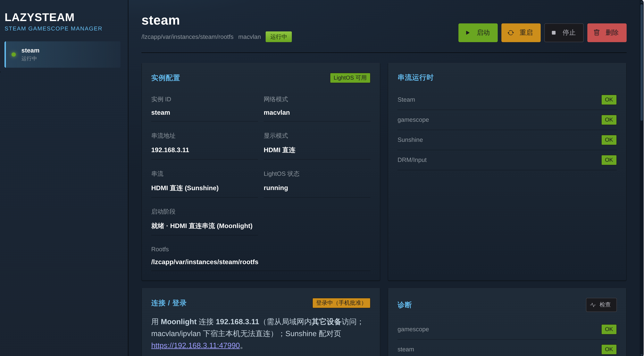
Task: Open the Sunshine pairing link https://192.168.3.11:47990
Action: 196,345
